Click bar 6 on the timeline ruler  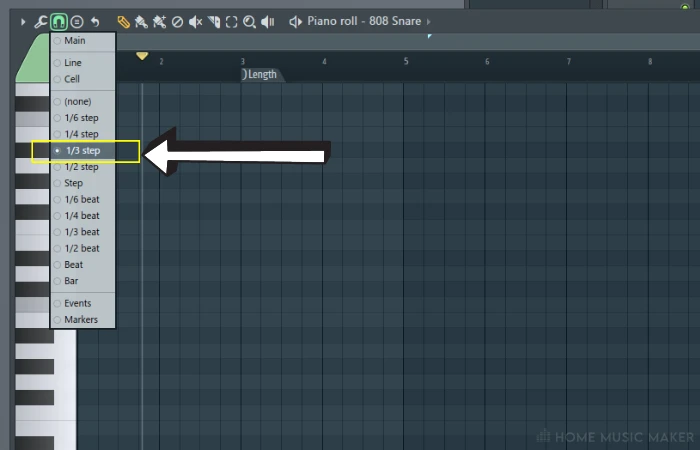pos(487,62)
